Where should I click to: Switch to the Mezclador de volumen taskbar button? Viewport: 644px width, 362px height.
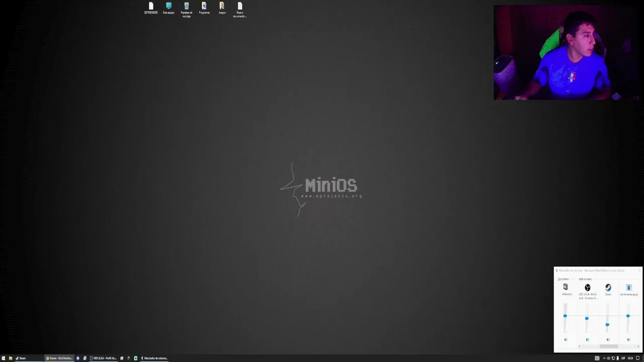click(154, 358)
